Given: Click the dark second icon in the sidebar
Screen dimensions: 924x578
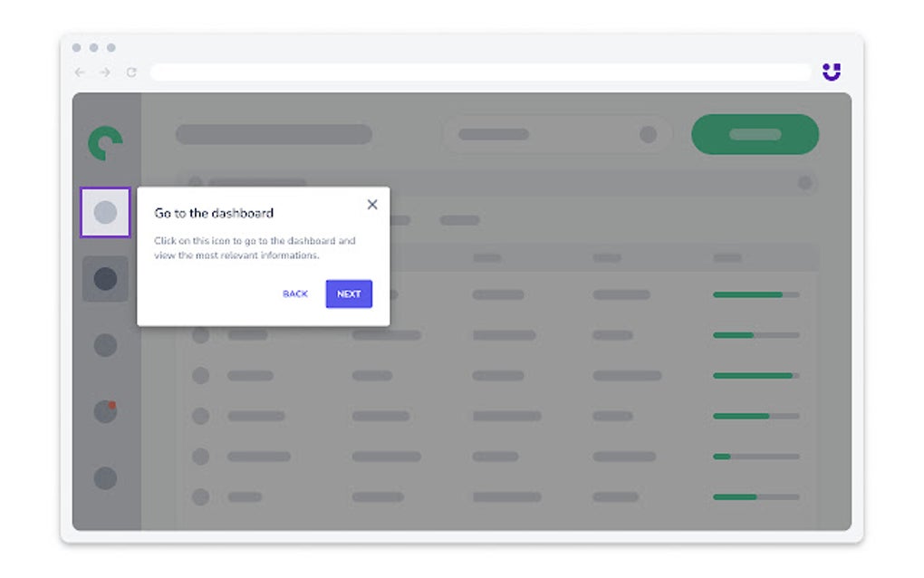Looking at the screenshot, I should [x=104, y=278].
